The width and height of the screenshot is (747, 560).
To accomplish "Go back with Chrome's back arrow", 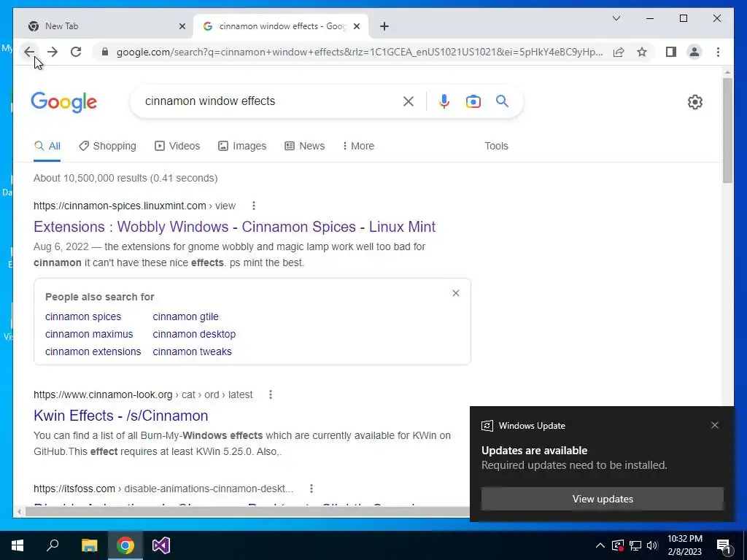I will (29, 52).
